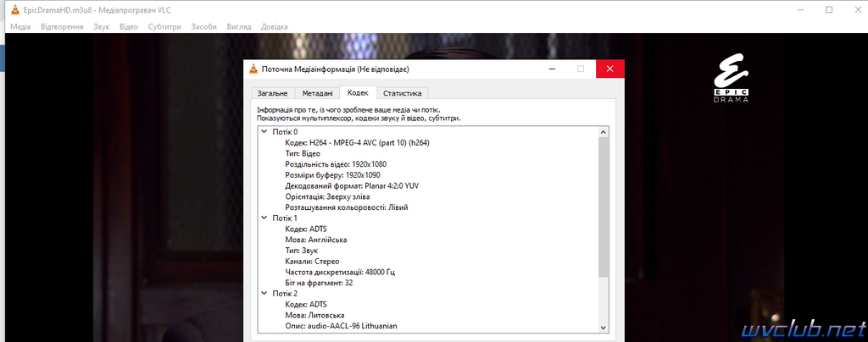The width and height of the screenshot is (868, 342).
Task: Switch to the Загальне tab
Action: (x=272, y=93)
